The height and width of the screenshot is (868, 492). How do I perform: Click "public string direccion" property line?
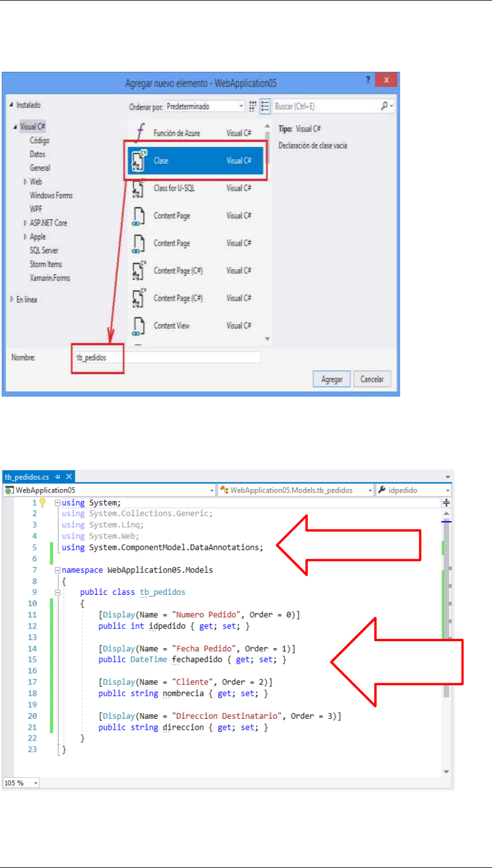point(183,727)
